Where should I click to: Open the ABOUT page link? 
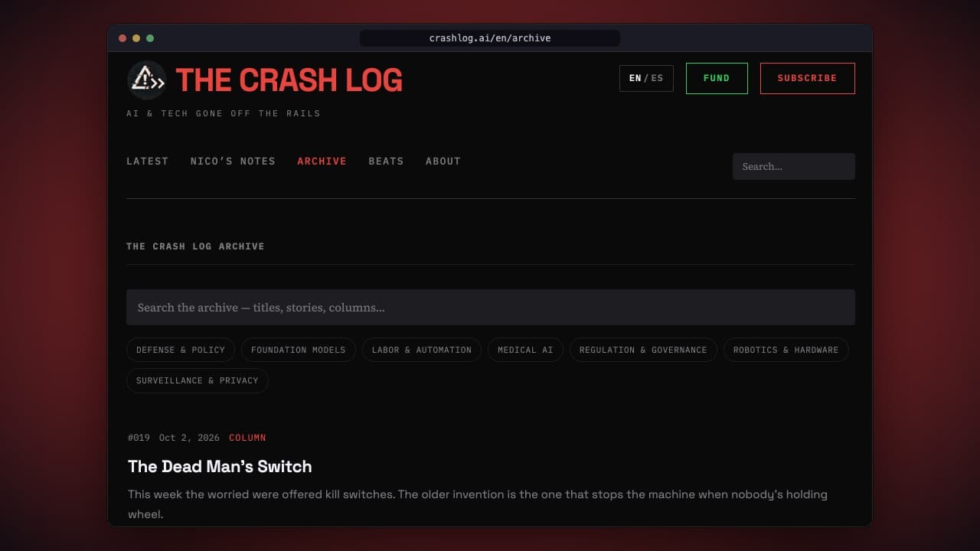click(x=443, y=161)
